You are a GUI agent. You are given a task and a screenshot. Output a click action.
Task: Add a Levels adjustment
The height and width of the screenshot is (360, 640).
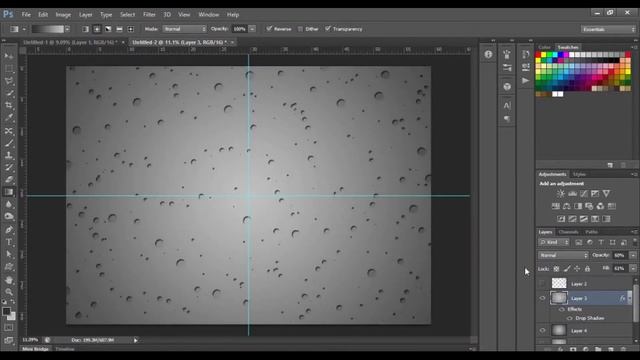coord(572,193)
